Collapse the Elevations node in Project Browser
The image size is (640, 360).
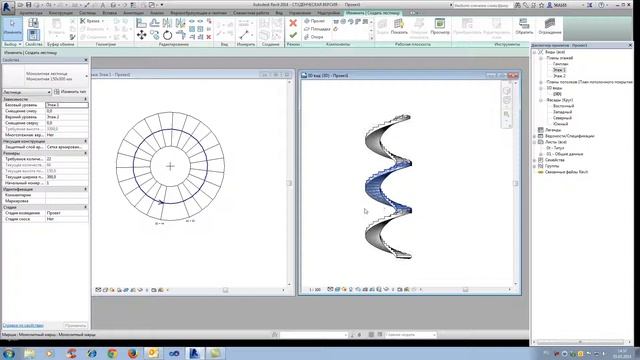pyautogui.click(x=541, y=100)
